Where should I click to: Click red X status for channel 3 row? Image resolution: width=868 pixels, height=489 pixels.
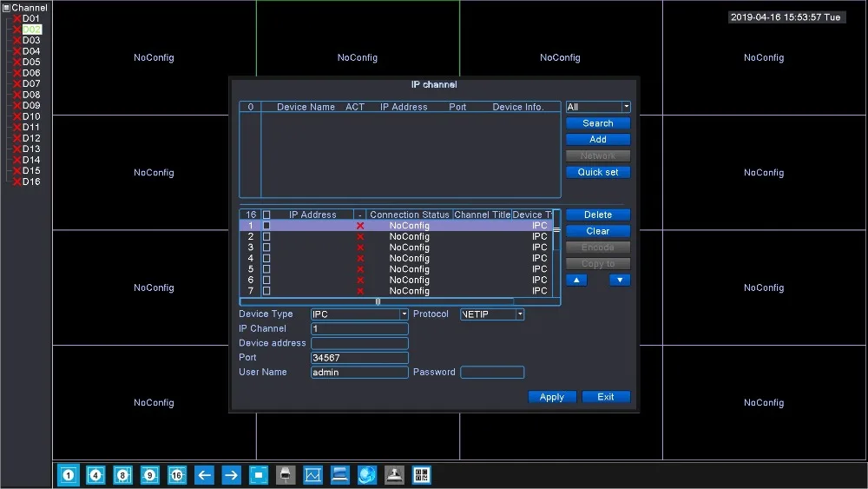point(360,248)
